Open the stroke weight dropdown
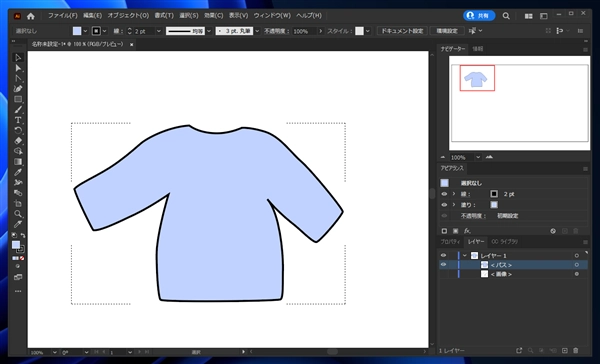 pos(158,31)
